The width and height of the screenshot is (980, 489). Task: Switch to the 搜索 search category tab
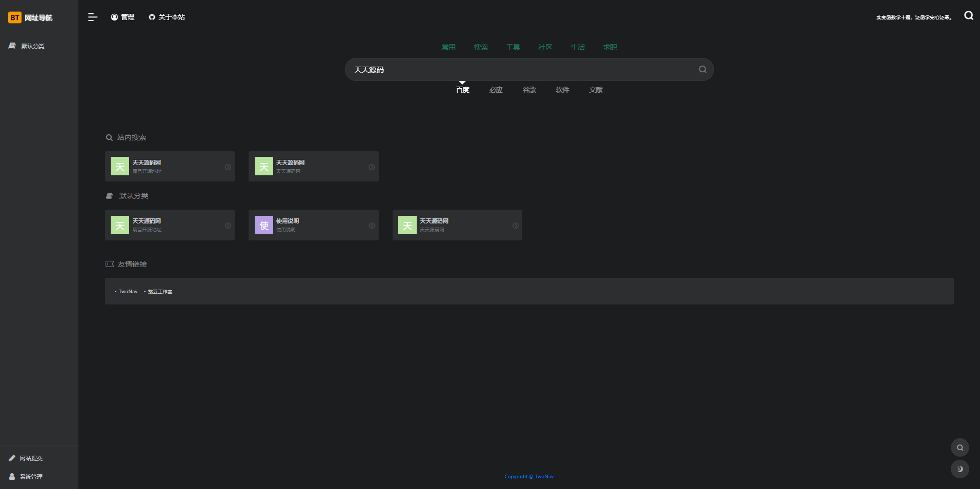[480, 47]
